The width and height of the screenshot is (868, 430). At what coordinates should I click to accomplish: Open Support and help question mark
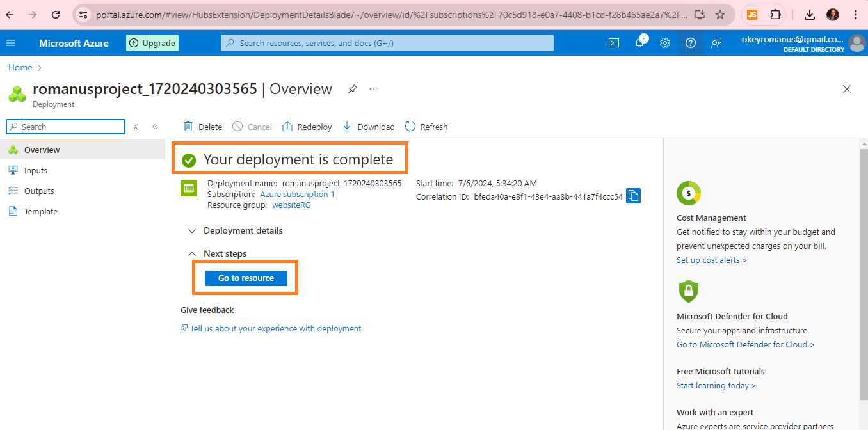point(691,43)
